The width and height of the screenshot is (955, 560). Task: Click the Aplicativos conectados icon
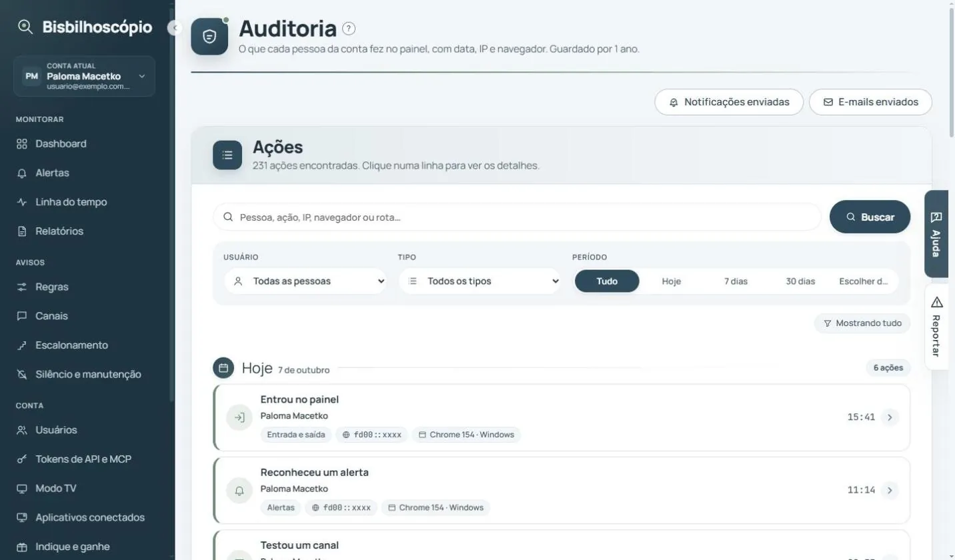pos(22,517)
